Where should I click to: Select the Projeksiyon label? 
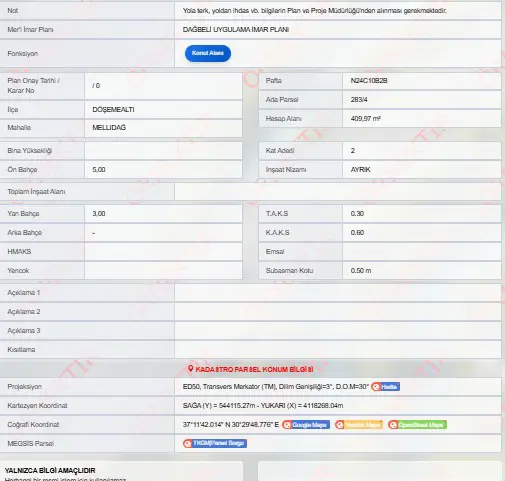coord(24,387)
